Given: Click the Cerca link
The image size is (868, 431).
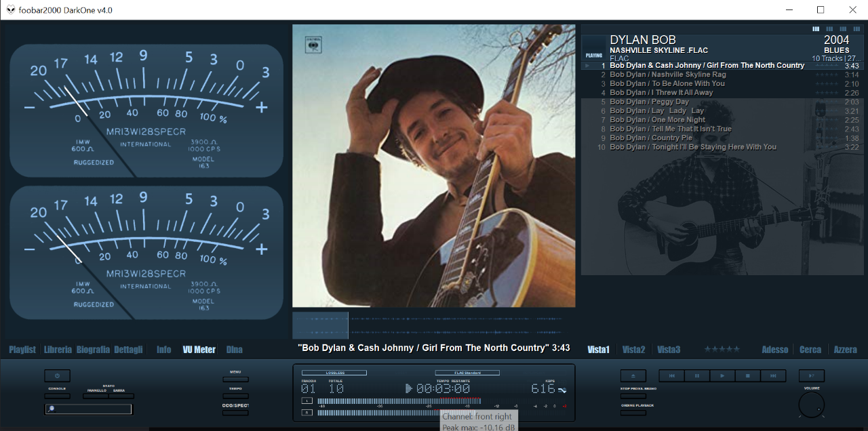Looking at the screenshot, I should (810, 350).
